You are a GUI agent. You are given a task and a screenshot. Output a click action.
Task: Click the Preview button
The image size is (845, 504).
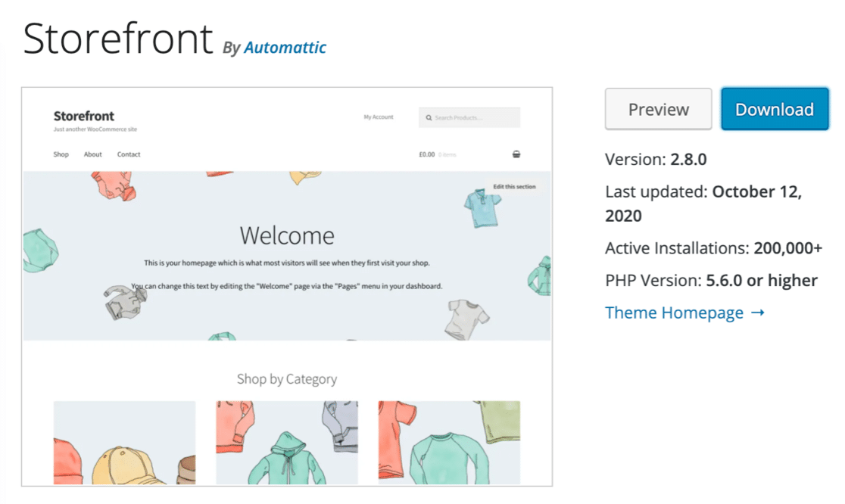658,109
